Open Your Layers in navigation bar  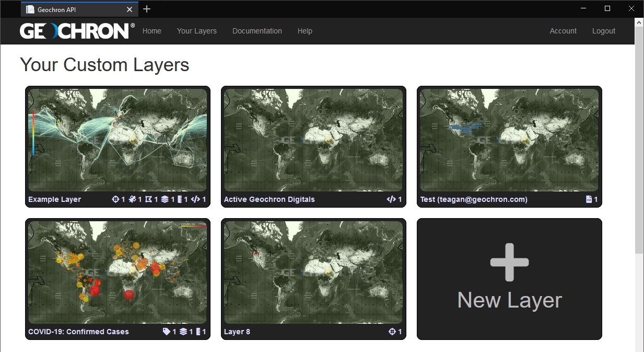(x=197, y=31)
